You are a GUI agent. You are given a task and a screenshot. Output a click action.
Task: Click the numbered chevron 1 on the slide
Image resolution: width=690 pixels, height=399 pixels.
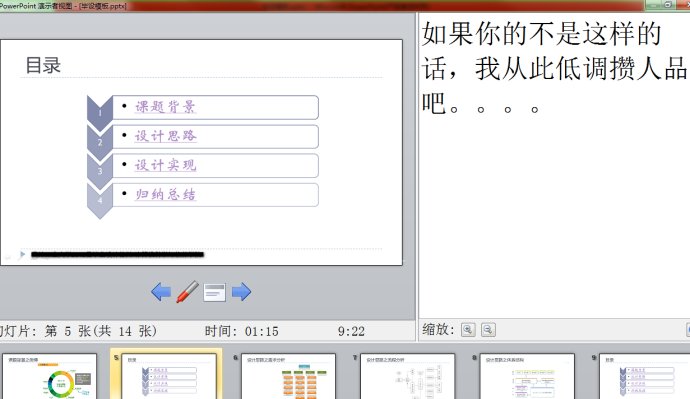[x=100, y=113]
